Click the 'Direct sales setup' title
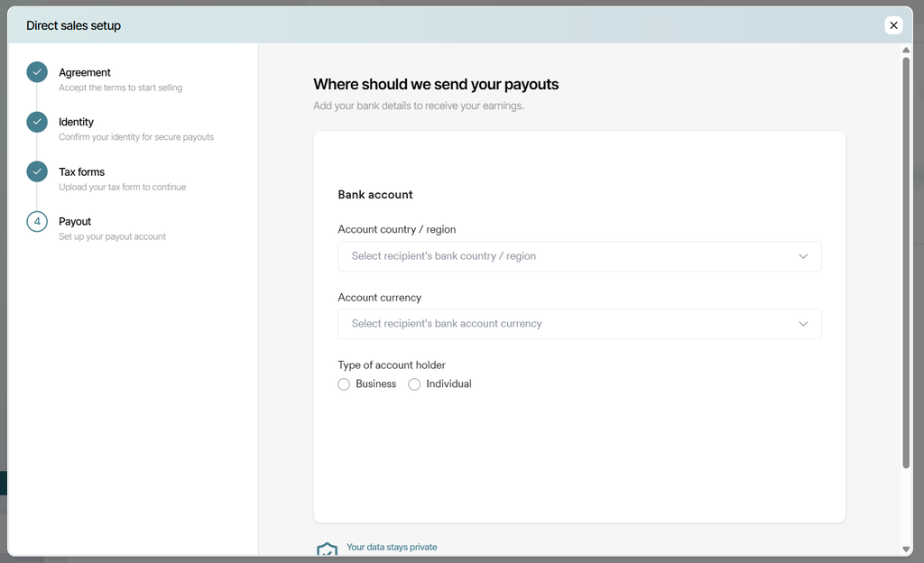This screenshot has width=924, height=563. [x=74, y=25]
